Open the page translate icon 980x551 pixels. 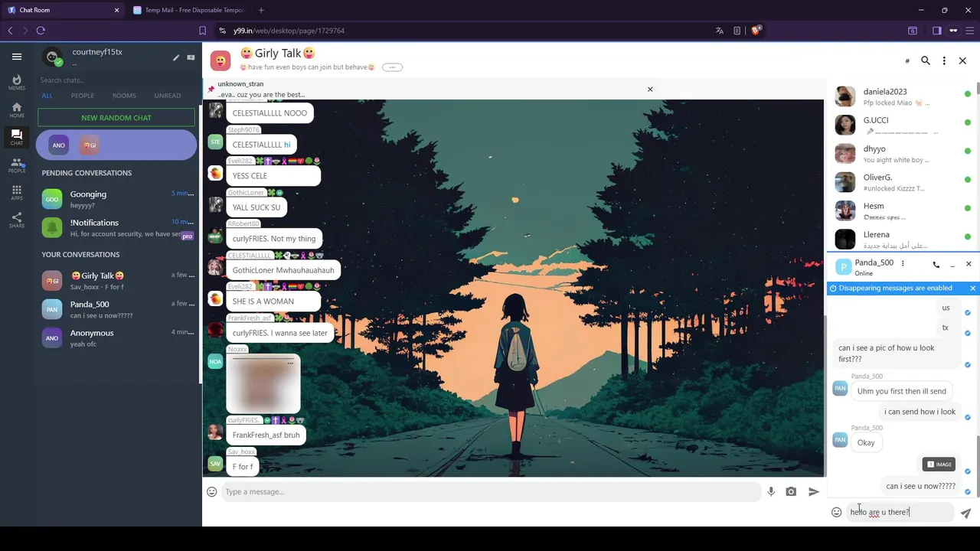(x=719, y=31)
